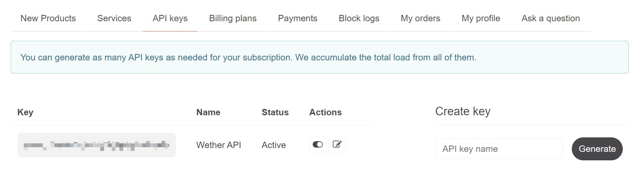Select the API keys tab
Screen dimensions: 644x188
(170, 18)
